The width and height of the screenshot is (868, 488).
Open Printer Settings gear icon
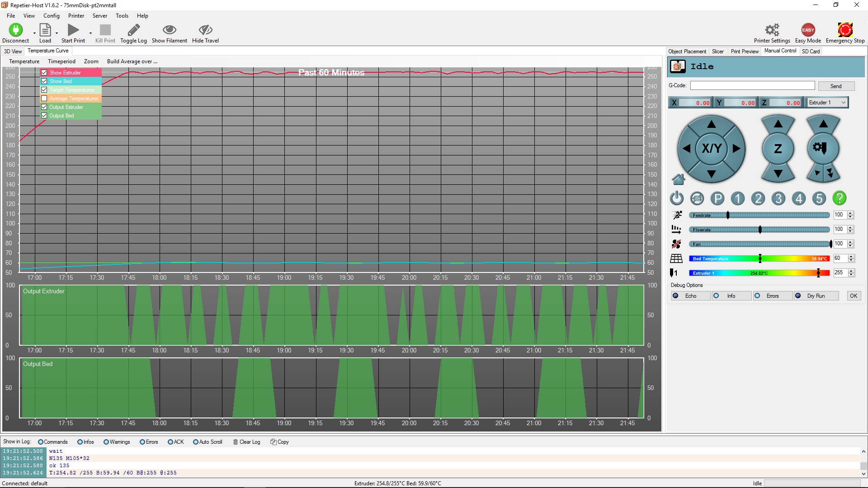tap(772, 30)
